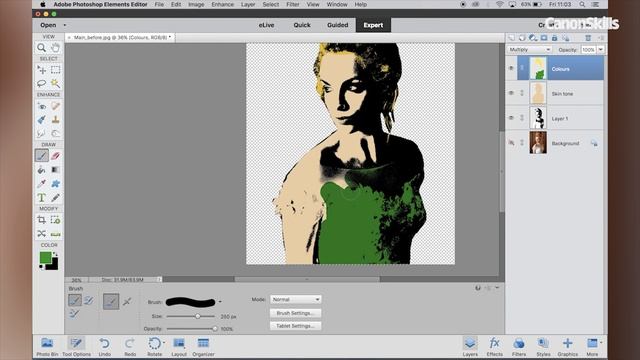Open the Layers panel flyout menu
640x360 pixels.
(600, 38)
